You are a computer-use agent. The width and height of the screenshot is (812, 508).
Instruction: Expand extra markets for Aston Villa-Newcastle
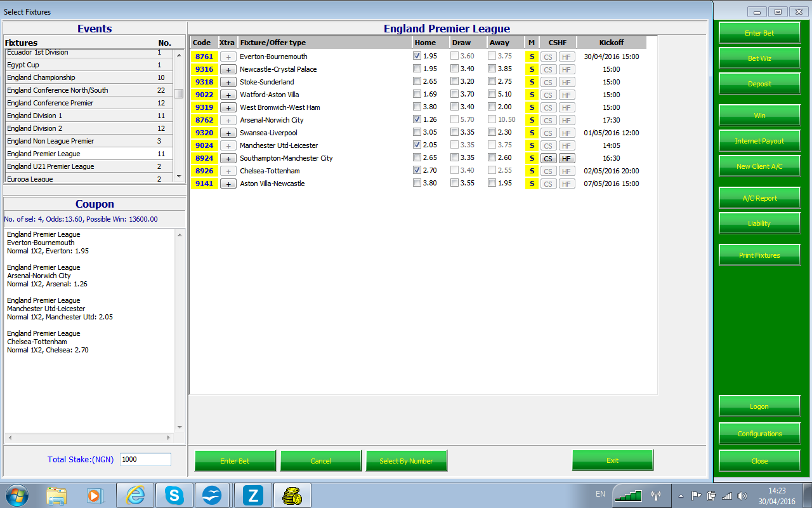[228, 184]
